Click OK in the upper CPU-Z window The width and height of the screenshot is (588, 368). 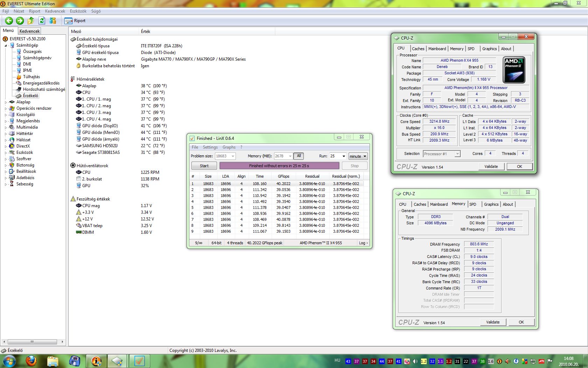click(519, 166)
